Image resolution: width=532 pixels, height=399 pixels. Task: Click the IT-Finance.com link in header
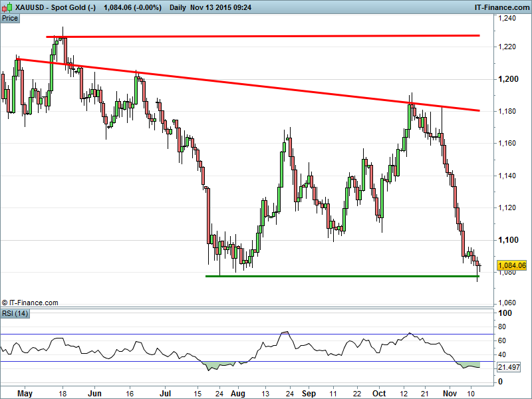coord(500,7)
